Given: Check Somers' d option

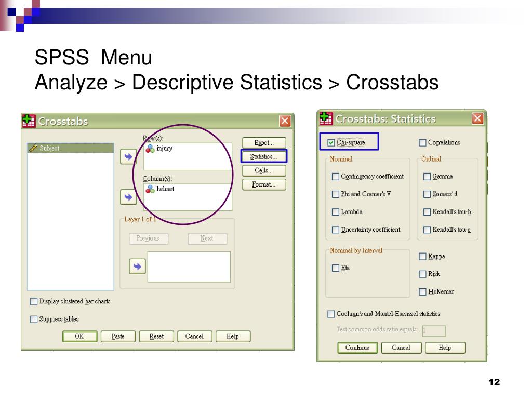Looking at the screenshot, I should 427,194.
